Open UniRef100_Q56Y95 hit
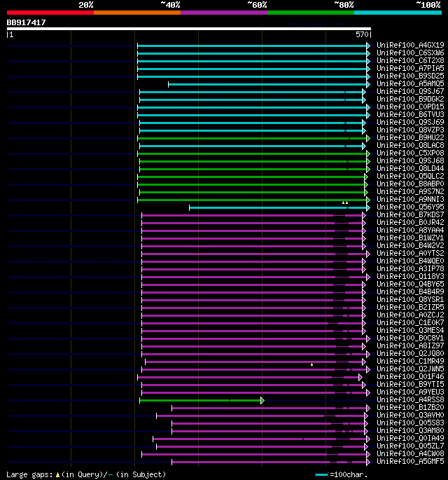This screenshot has height=480, width=448. (x=410, y=207)
